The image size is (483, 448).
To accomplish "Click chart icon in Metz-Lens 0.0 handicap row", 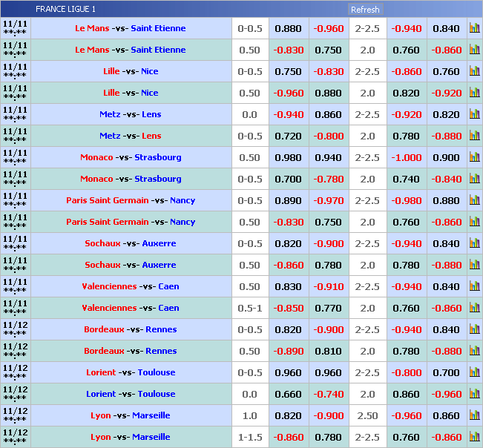I will (474, 115).
